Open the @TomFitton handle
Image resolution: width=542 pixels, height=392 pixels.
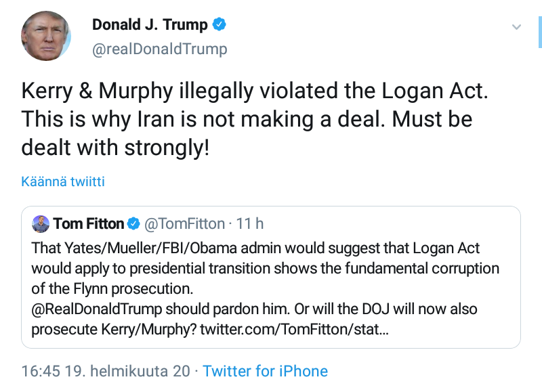[x=185, y=223]
